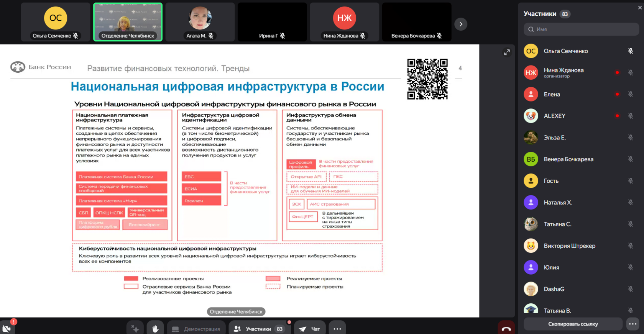Click НЖ avatar in participant list
644x334 pixels.
(531, 72)
